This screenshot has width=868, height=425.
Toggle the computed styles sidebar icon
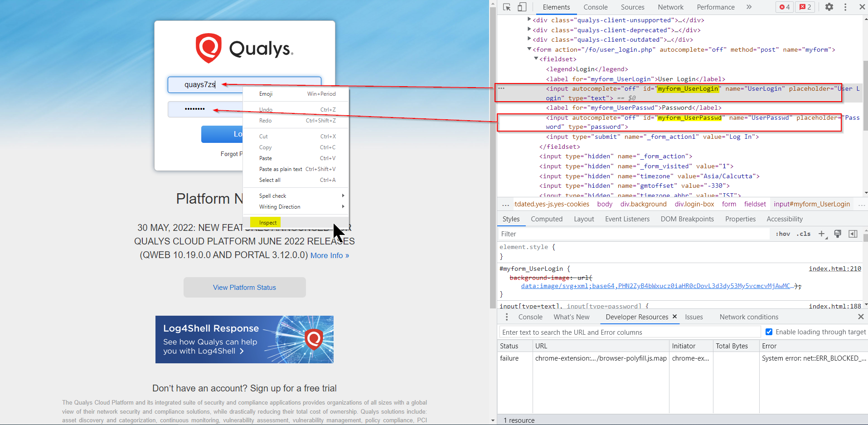click(853, 234)
